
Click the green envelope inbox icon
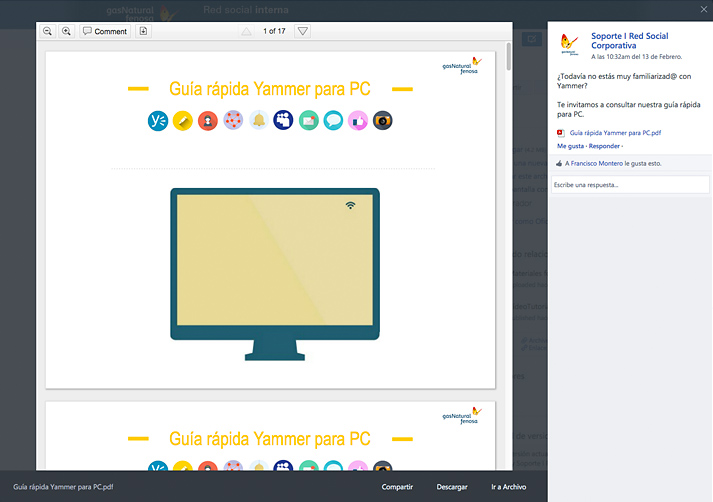[x=309, y=121]
